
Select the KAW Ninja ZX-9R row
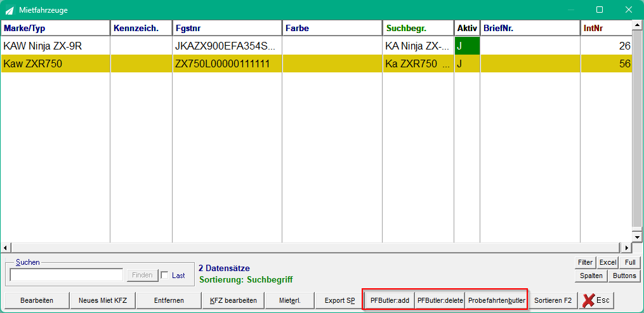click(x=316, y=46)
